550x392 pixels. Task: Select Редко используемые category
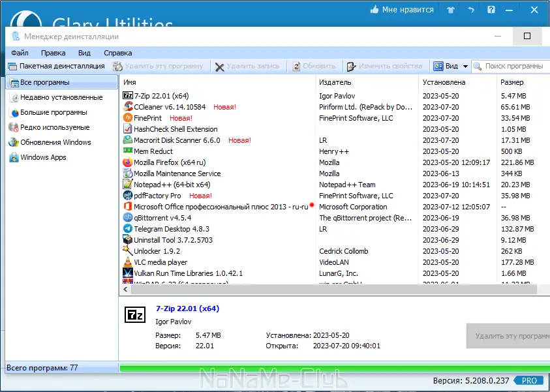(x=50, y=127)
